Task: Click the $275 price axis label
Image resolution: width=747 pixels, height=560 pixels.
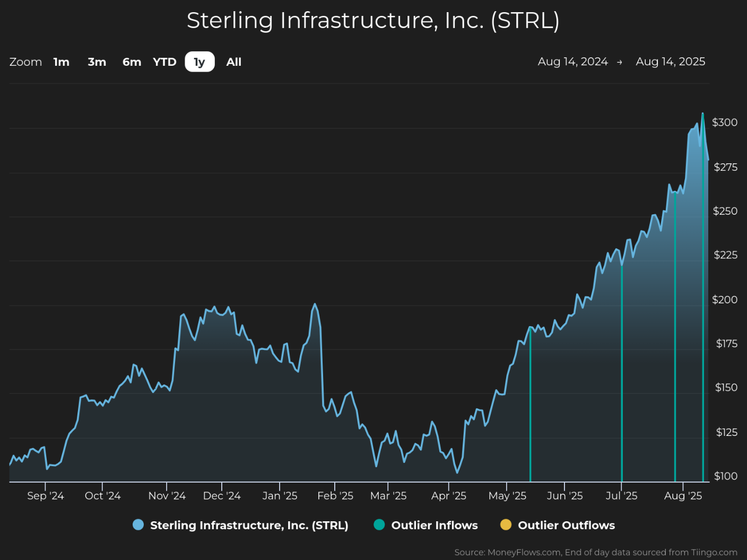Action: [x=725, y=168]
